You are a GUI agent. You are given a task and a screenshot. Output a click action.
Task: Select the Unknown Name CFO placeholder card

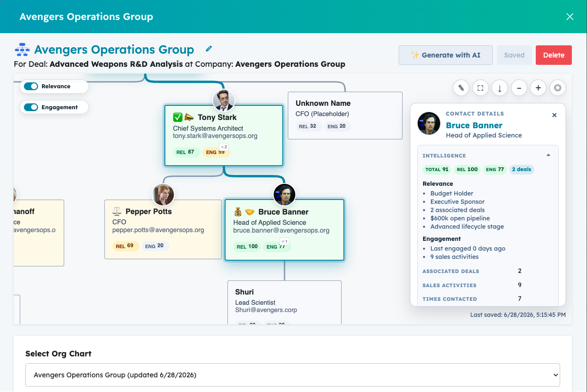pyautogui.click(x=345, y=116)
